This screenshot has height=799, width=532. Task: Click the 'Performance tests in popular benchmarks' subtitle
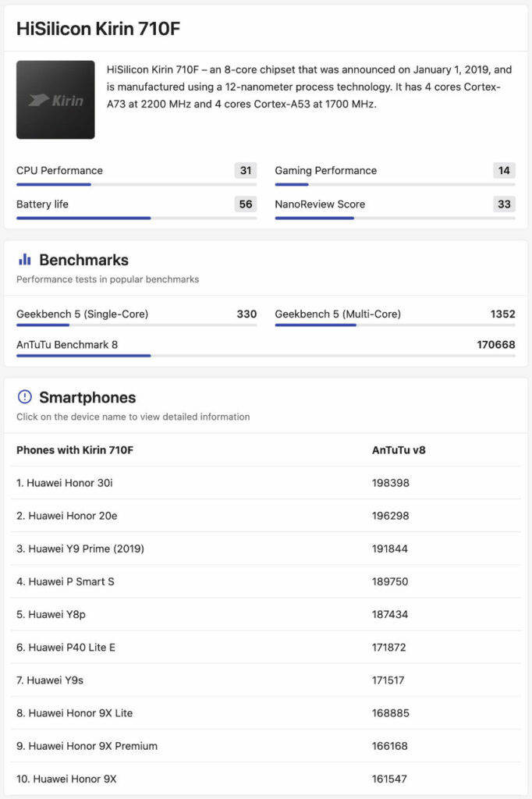(x=108, y=279)
